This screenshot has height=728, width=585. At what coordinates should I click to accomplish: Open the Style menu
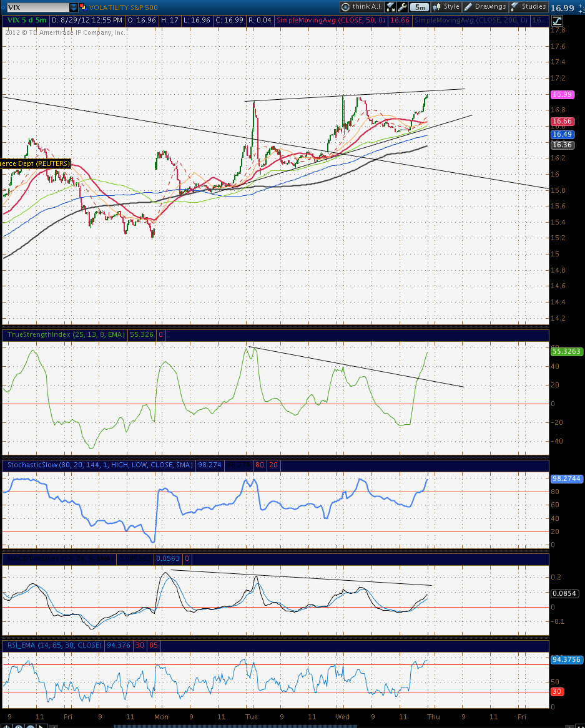pyautogui.click(x=446, y=7)
